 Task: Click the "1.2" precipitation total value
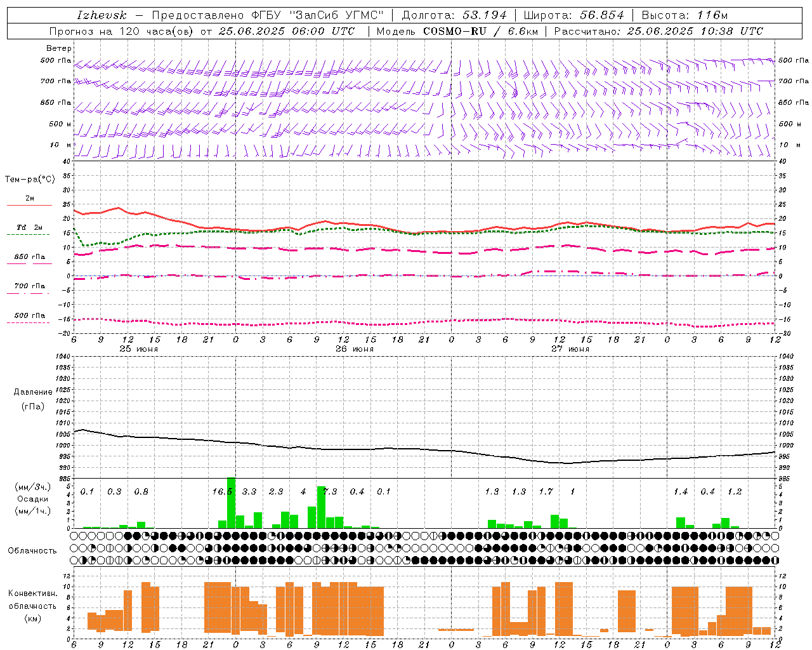735,492
